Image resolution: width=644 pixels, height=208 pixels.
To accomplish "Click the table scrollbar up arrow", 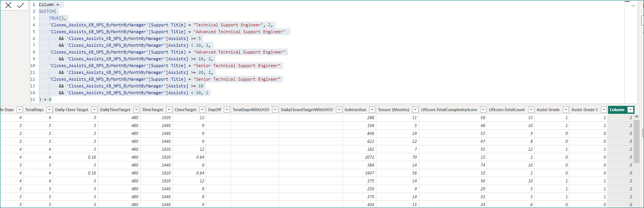I will tap(637, 117).
